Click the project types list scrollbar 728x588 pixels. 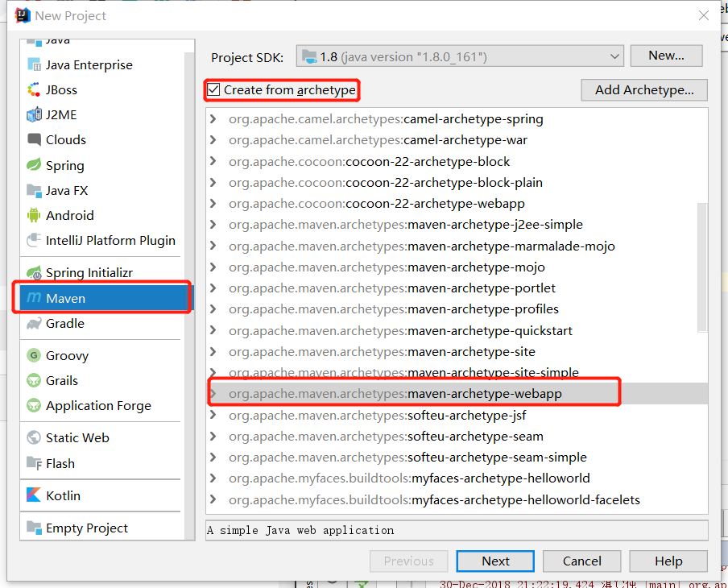coord(189,297)
